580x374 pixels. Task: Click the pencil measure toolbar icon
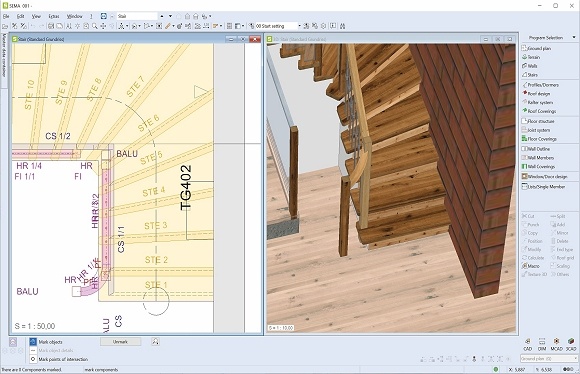(x=168, y=26)
